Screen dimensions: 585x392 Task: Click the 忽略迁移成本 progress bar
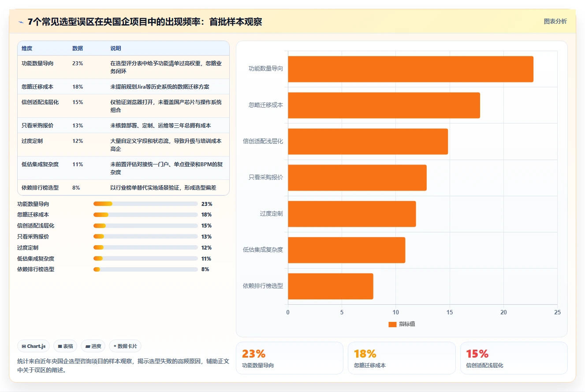[x=145, y=215]
